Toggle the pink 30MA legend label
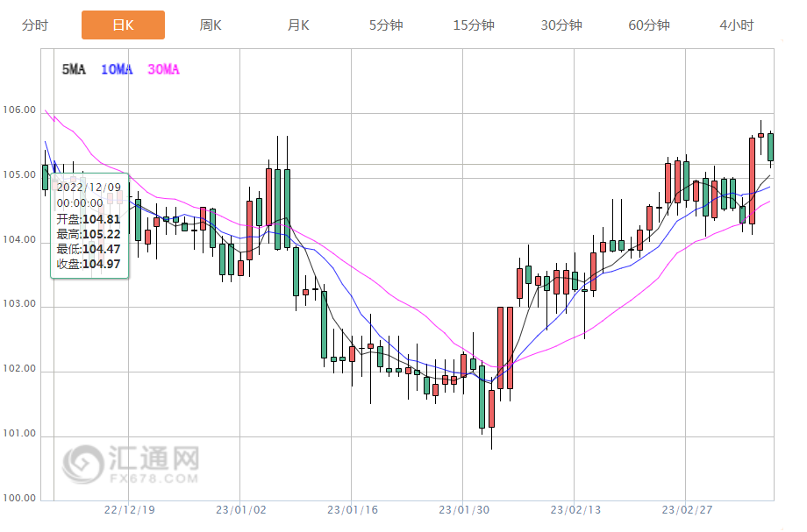807x532 pixels. pos(163,70)
